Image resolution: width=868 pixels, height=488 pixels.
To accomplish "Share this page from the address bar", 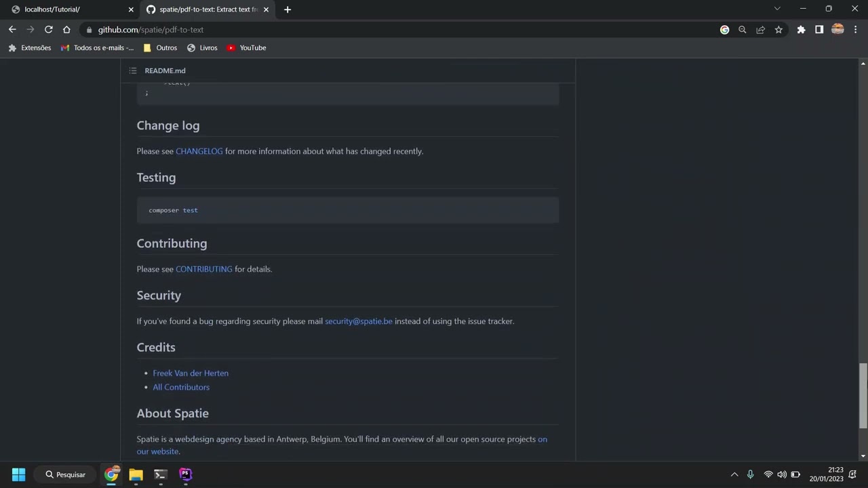I will point(760,30).
